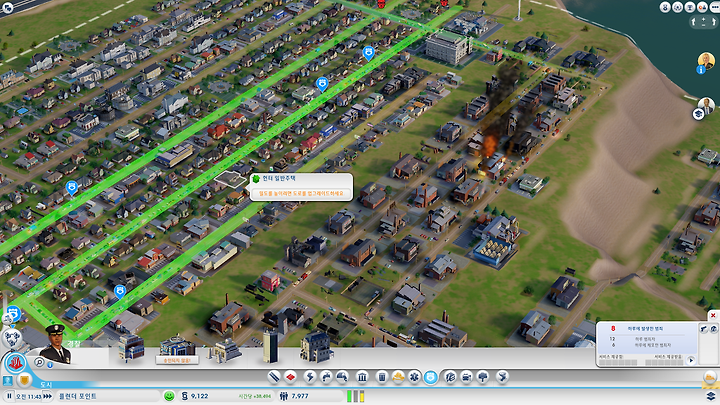
Task: Click the hearts bubble icon at left
Action: 12,338
